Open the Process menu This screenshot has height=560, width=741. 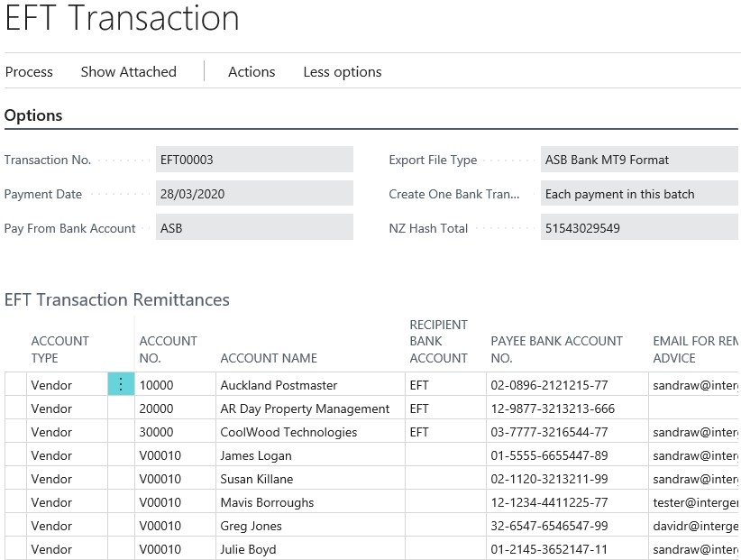28,72
